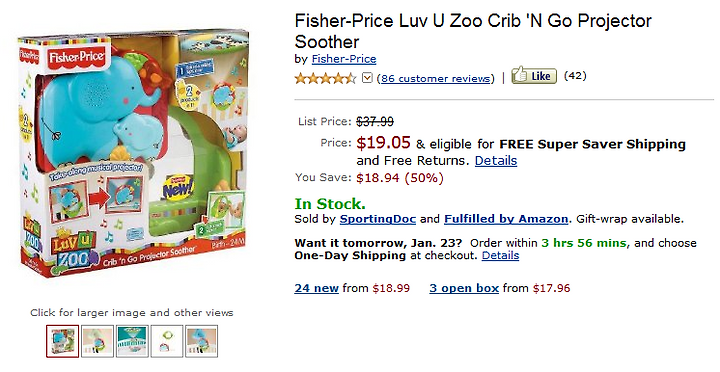Open the 86 customer reviews link
Image resolution: width=720 pixels, height=372 pixels.
pos(435,79)
